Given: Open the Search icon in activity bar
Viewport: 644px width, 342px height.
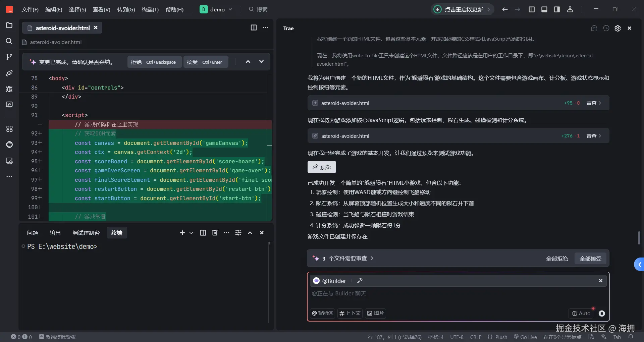Looking at the screenshot, I should [9, 41].
